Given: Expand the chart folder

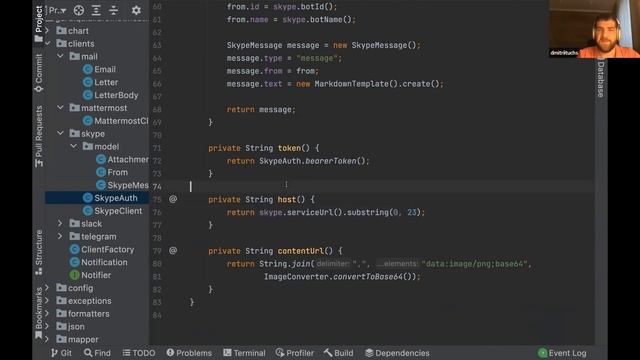Looking at the screenshot, I should (x=47, y=31).
